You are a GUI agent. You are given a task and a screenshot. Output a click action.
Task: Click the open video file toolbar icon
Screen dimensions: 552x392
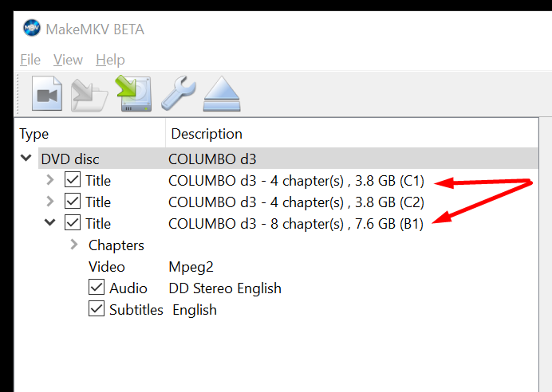pos(47,93)
